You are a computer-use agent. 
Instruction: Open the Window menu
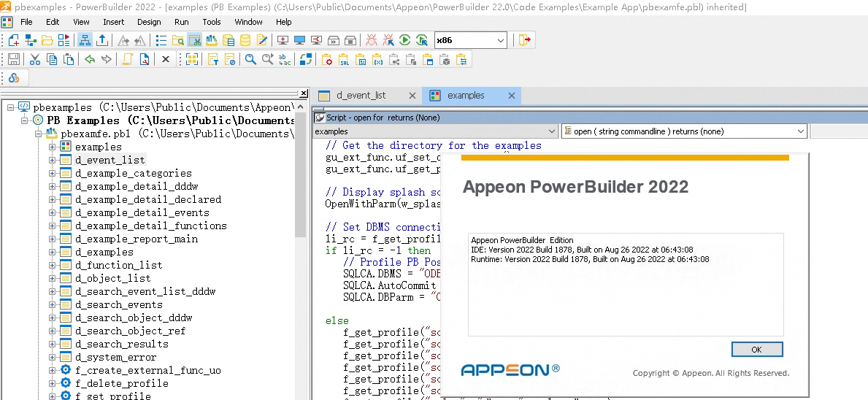pos(248,22)
